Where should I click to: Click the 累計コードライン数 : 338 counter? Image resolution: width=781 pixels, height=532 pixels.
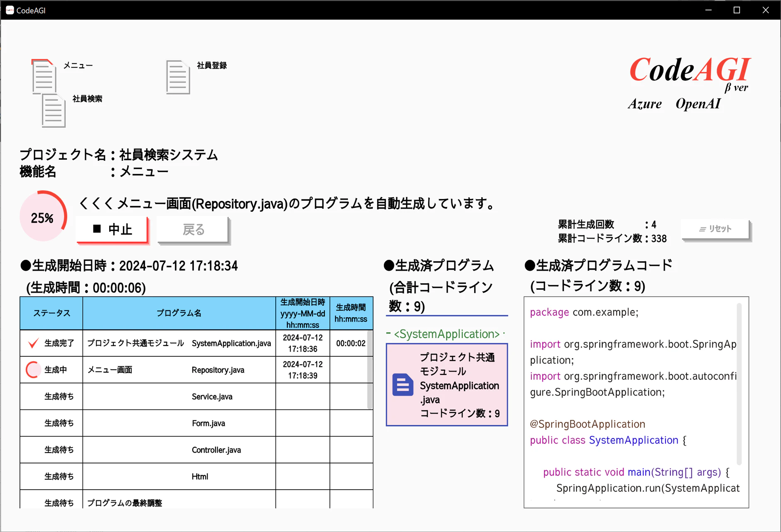click(612, 239)
